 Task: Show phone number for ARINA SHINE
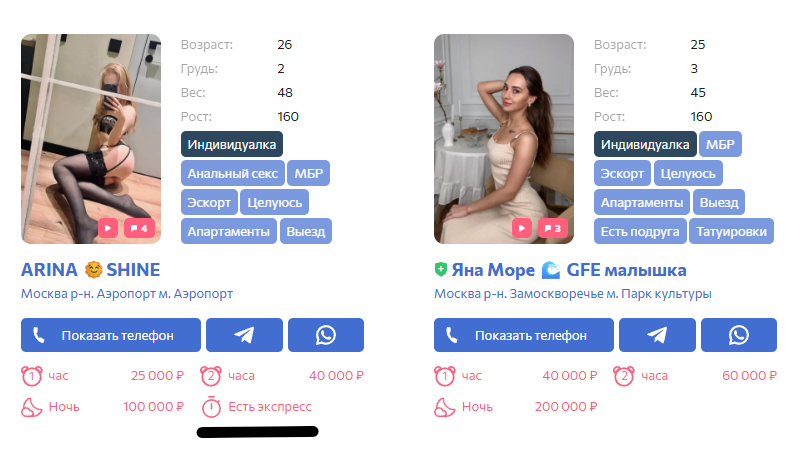(x=111, y=335)
